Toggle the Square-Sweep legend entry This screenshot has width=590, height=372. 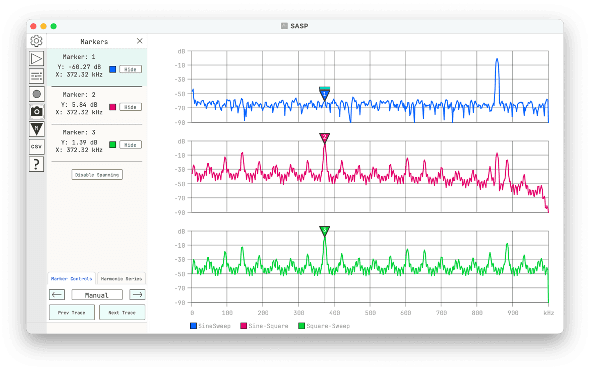coord(324,326)
